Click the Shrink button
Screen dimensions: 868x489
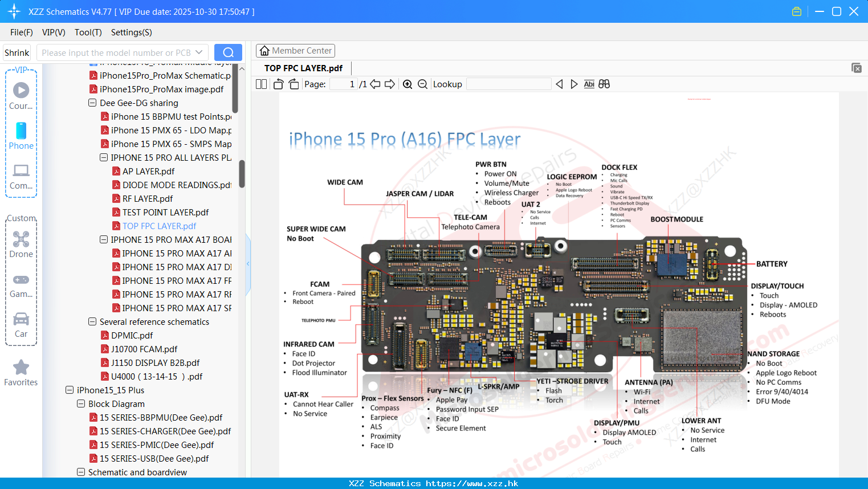tap(17, 52)
